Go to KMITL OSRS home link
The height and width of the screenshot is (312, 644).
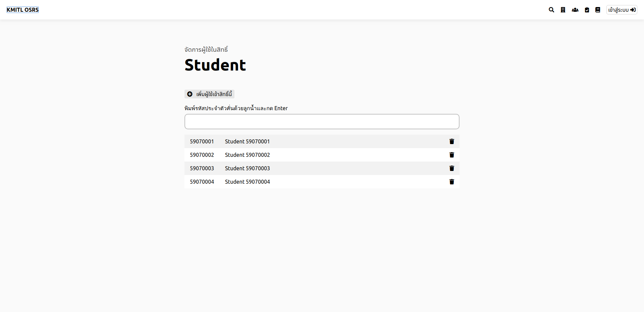(23, 10)
